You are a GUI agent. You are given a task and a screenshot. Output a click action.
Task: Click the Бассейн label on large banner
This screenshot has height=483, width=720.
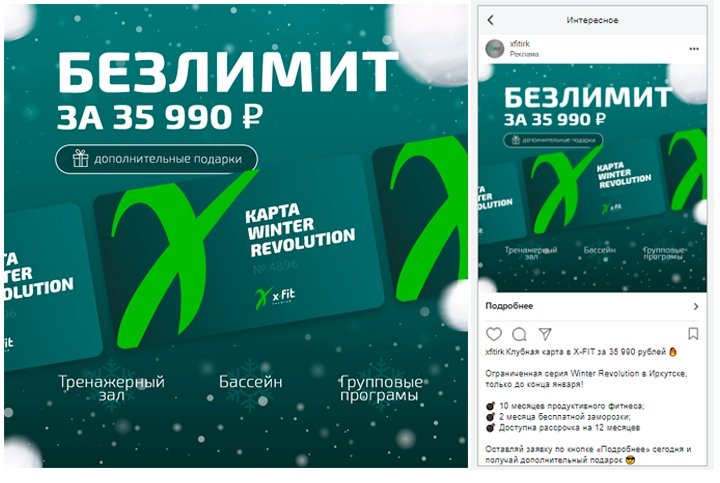(x=250, y=382)
